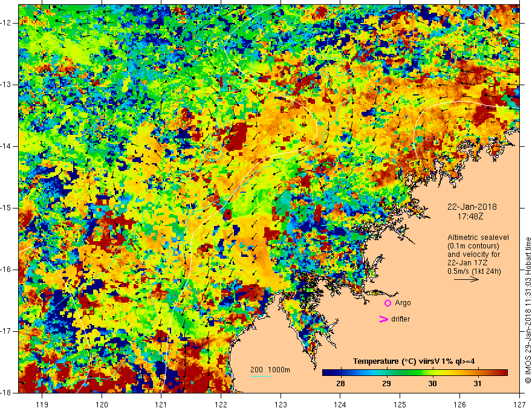Click longitude axis label 120

pos(102,404)
